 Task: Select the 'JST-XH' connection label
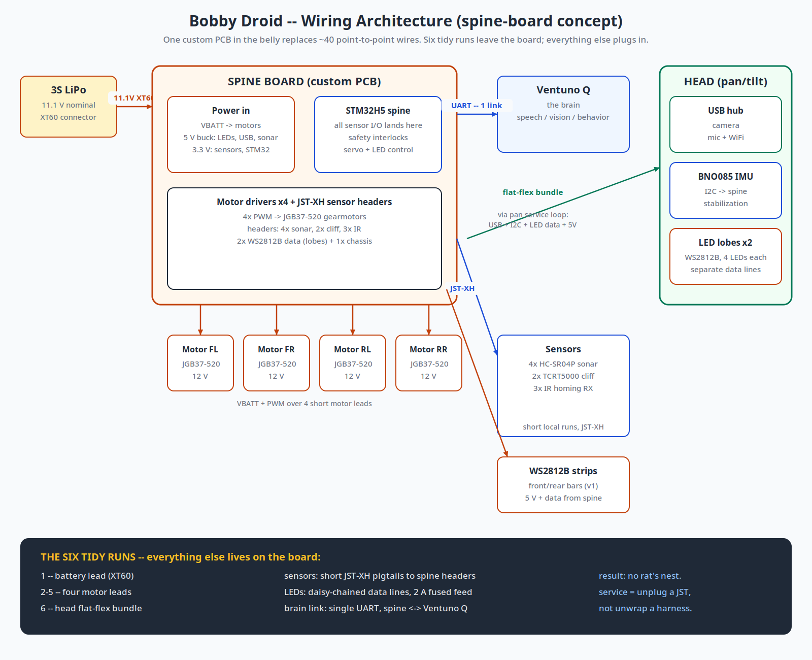coord(462,288)
